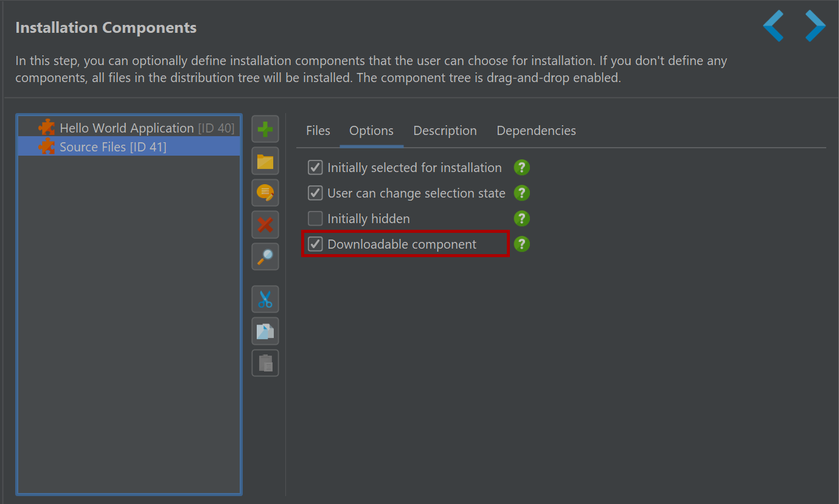Viewport: 839px width, 504px height.
Task: Click the copy icon in the toolbar
Action: (265, 331)
